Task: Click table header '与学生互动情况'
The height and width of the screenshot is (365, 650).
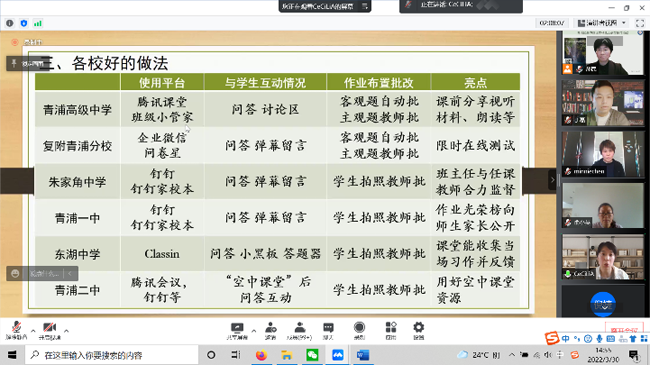Action: point(265,83)
